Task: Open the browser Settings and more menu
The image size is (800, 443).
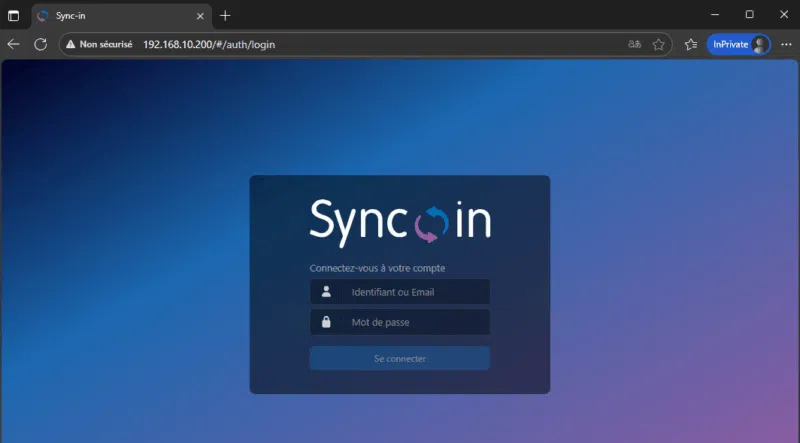Action: [785, 44]
